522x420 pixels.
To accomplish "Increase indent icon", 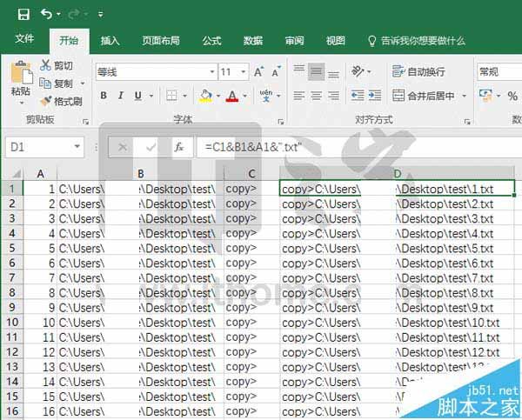I will click(375, 96).
